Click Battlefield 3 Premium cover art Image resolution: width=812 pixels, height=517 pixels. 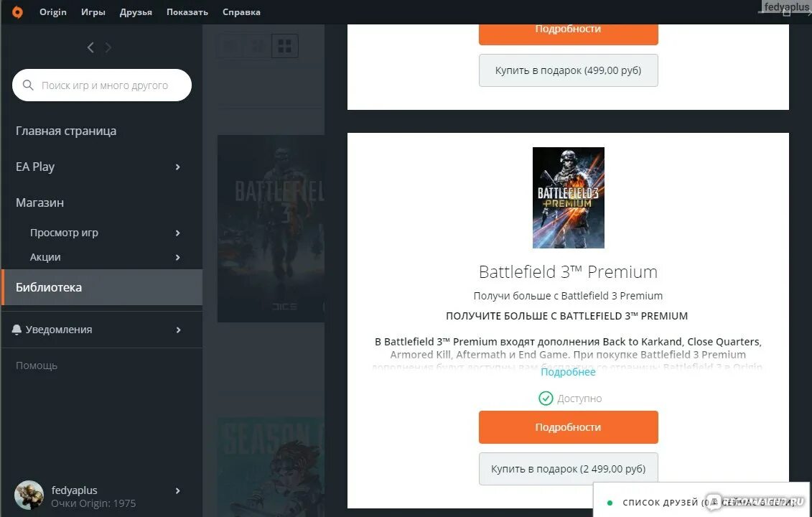(x=568, y=197)
